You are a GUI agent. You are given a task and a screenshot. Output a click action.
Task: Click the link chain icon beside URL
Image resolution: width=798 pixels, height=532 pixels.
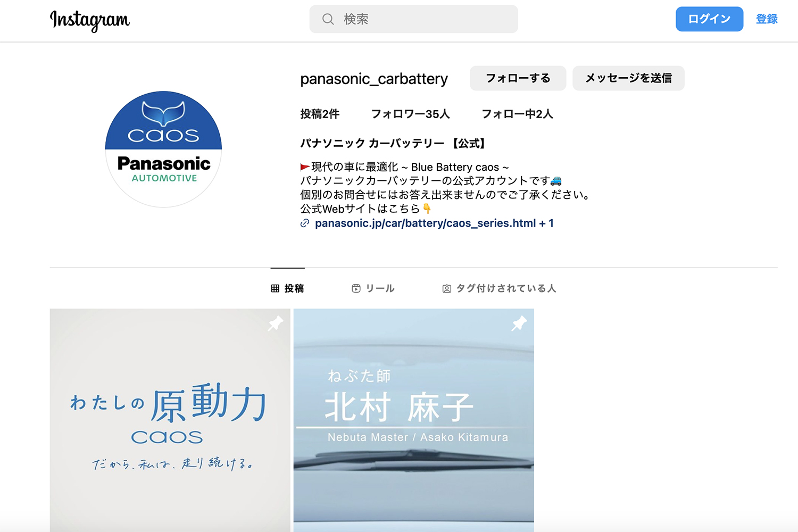point(305,223)
